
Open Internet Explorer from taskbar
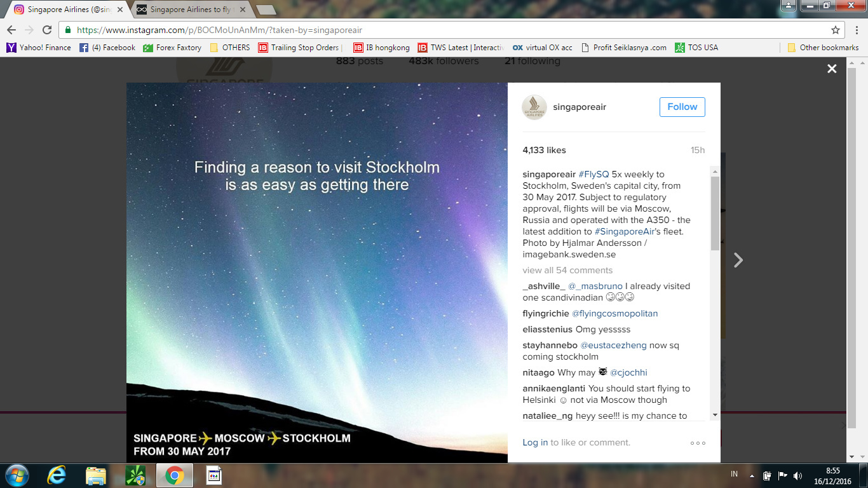[x=57, y=475]
